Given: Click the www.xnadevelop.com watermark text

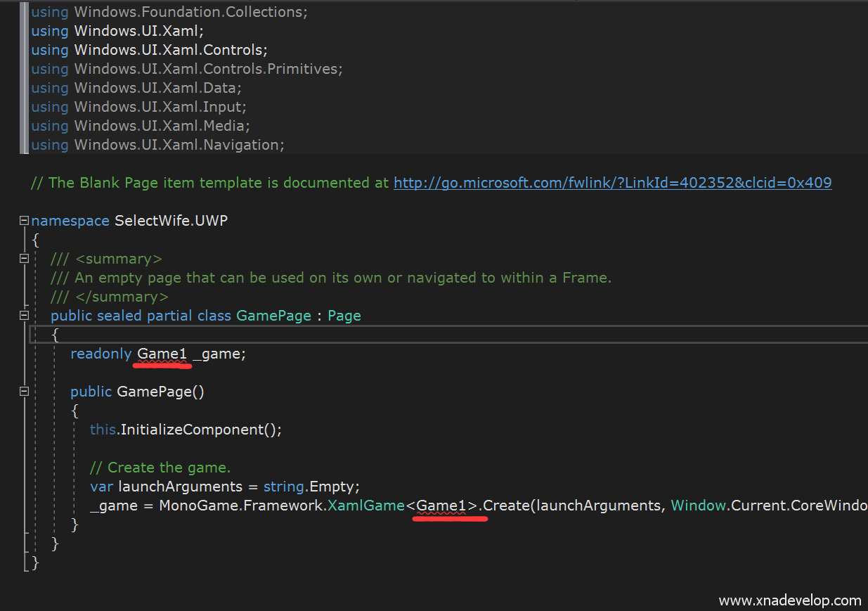Looking at the screenshot, I should 789,600.
